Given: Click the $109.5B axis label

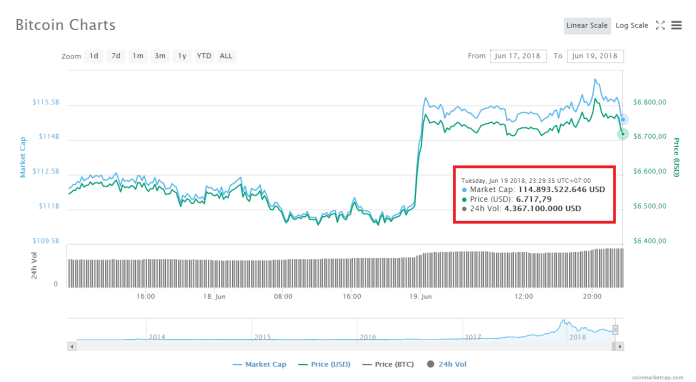Looking at the screenshot, I should coord(46,241).
